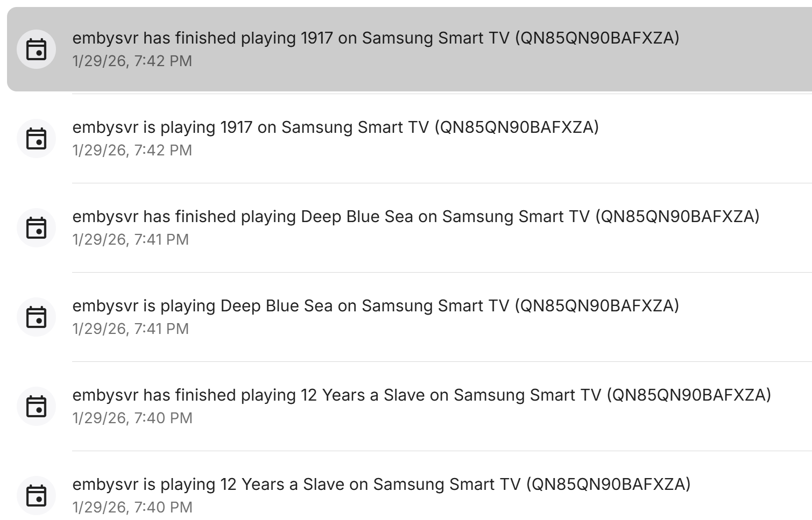Select the calendar icon for 'is playing 12 Years a Slave'

(x=37, y=496)
